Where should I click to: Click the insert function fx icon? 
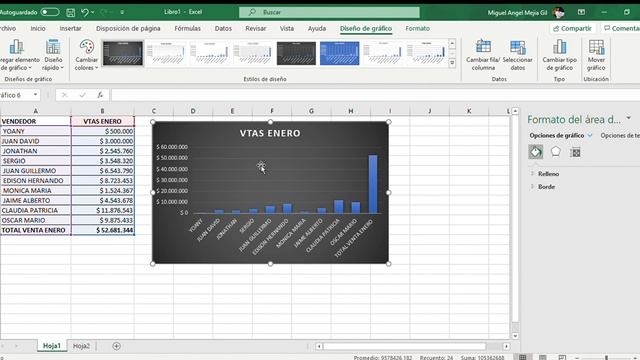(100, 95)
